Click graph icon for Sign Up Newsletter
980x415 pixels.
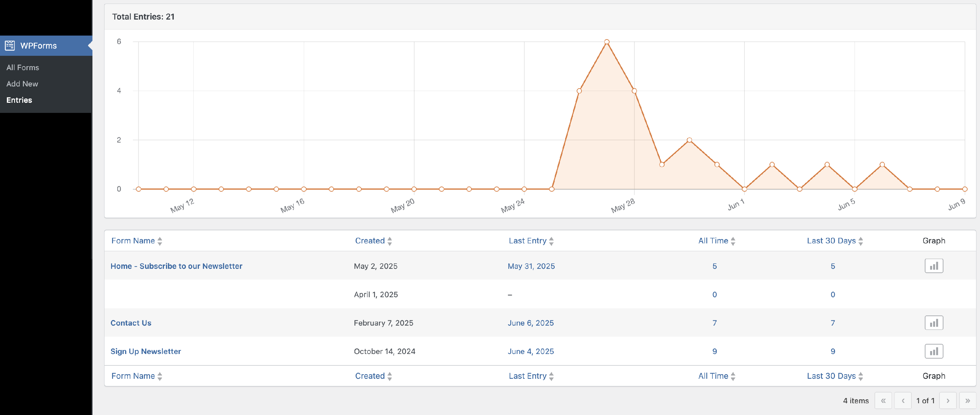tap(934, 351)
